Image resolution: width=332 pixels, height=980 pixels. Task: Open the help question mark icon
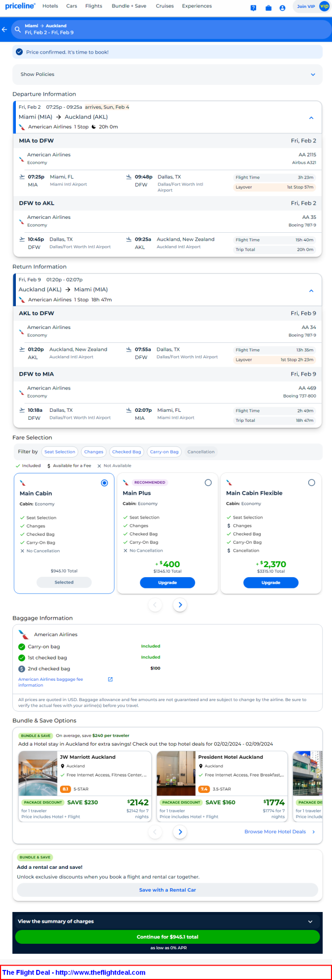pyautogui.click(x=253, y=7)
